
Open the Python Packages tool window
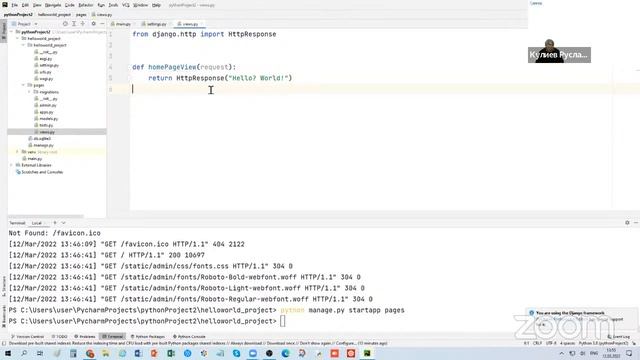[148, 336]
